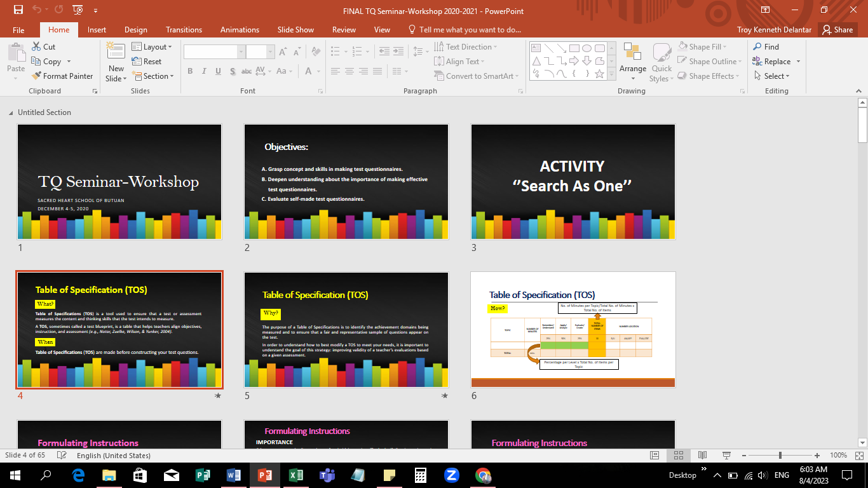
Task: Click the Find tool in Editing
Action: click(x=766, y=47)
